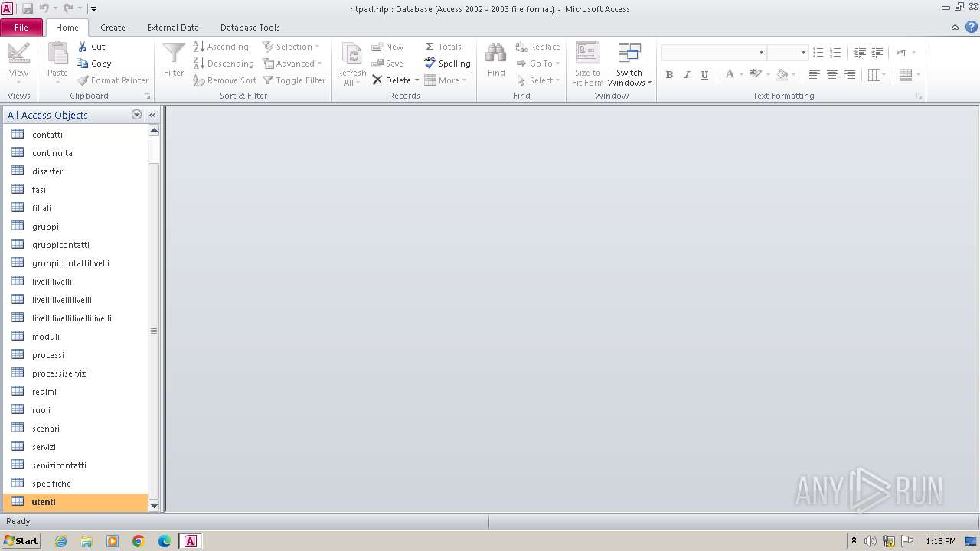
Task: Open the background fill color picker
Action: coord(786,74)
